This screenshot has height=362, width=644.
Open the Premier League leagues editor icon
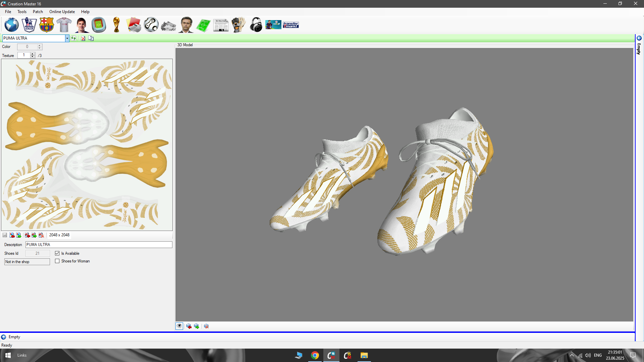(29, 25)
